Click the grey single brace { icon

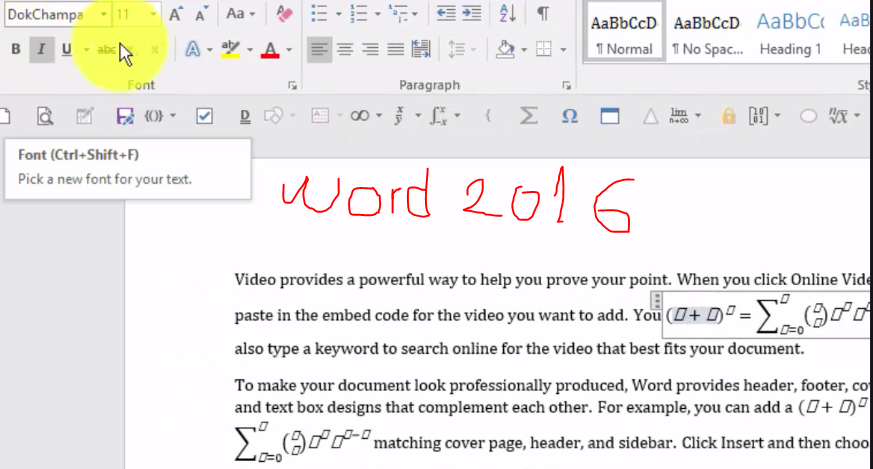pyautogui.click(x=488, y=116)
